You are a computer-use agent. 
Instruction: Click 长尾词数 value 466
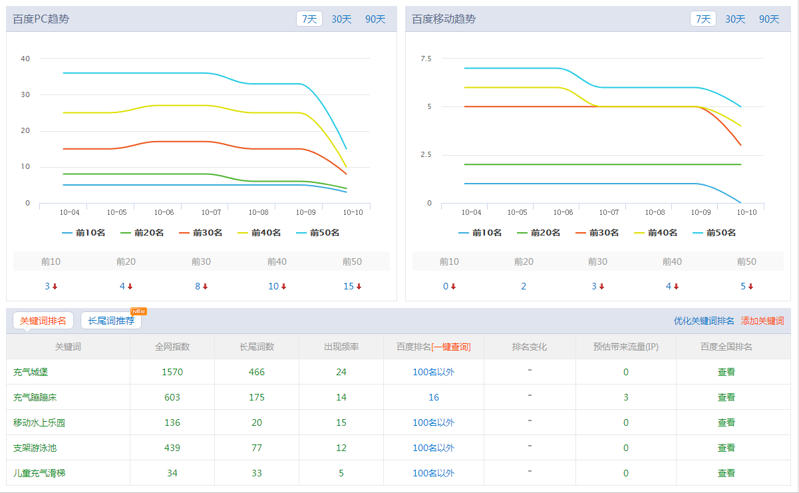257,372
